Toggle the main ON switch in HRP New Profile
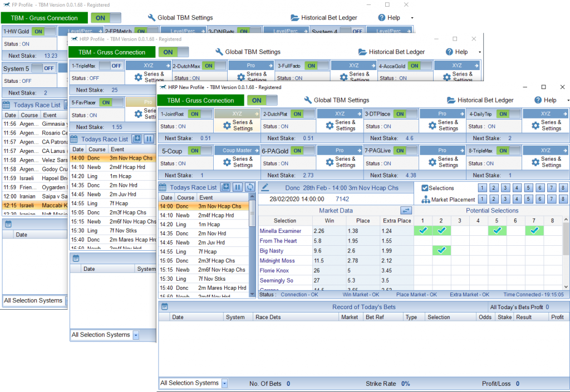 (262, 101)
